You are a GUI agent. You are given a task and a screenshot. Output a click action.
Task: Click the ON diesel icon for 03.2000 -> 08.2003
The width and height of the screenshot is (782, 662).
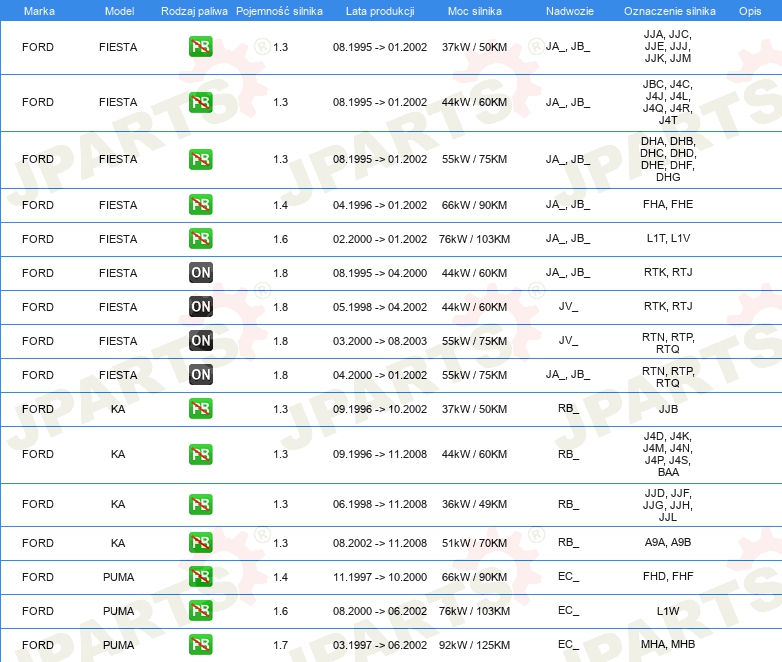[200, 340]
